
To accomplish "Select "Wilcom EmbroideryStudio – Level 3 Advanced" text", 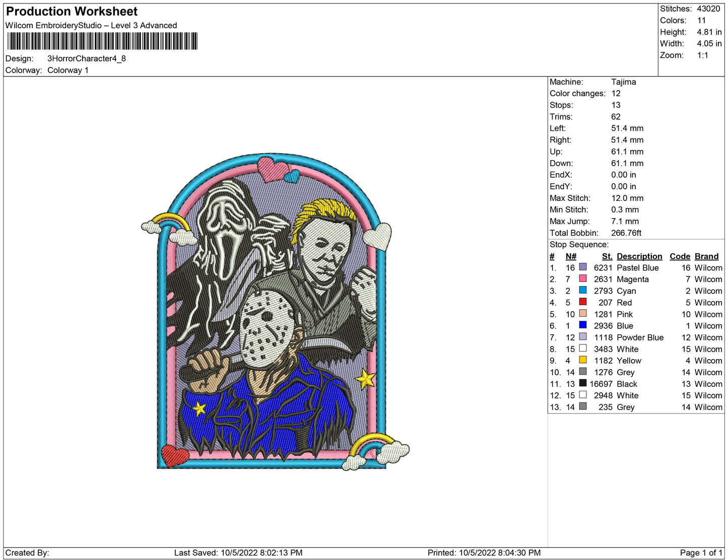I will pyautogui.click(x=91, y=25).
